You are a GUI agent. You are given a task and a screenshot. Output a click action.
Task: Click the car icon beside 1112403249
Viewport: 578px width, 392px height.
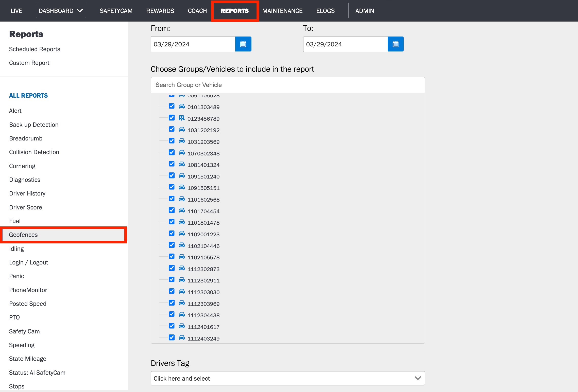(182, 338)
